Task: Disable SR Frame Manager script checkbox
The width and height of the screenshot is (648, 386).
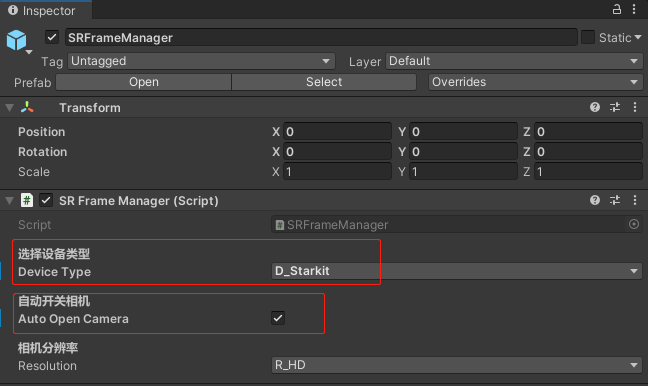Action: point(46,200)
